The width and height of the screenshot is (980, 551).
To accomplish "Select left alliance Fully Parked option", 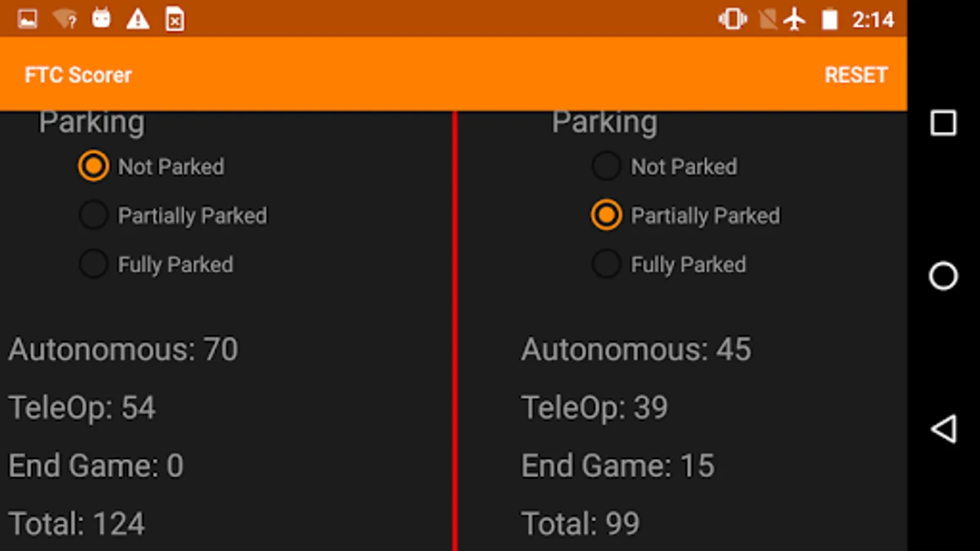I will coord(94,264).
